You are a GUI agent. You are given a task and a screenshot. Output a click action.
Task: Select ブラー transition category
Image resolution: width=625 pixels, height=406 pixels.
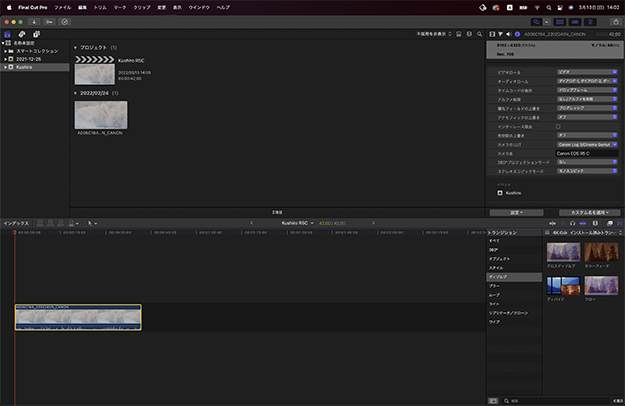pyautogui.click(x=497, y=284)
